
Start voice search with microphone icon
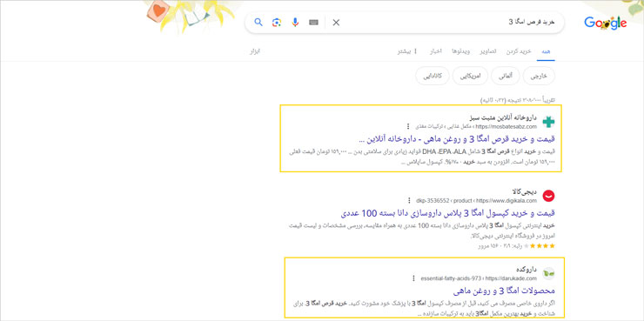point(295,22)
